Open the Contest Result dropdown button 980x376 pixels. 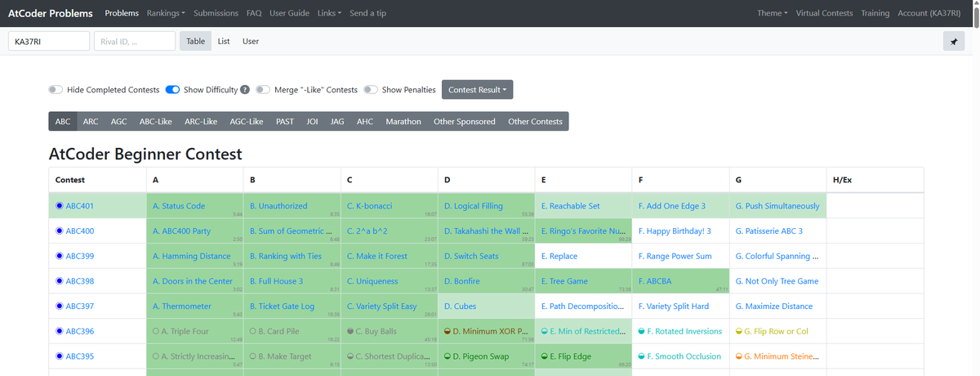tap(477, 90)
